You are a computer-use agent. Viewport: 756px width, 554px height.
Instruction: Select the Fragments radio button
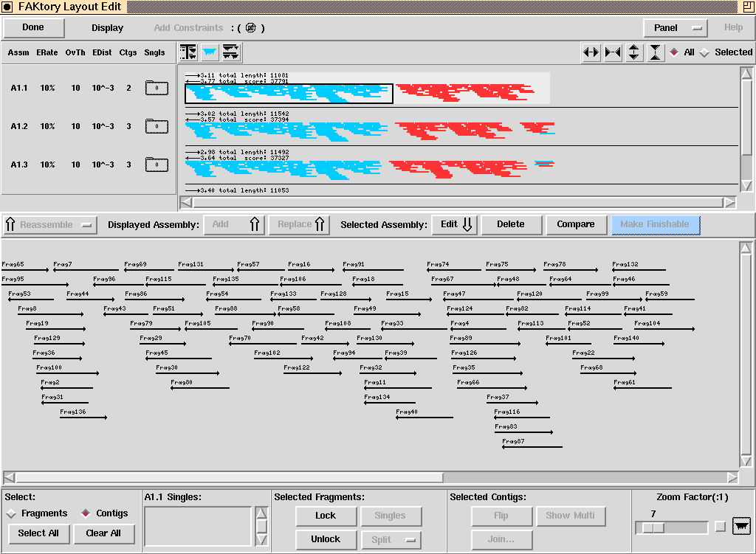11,513
